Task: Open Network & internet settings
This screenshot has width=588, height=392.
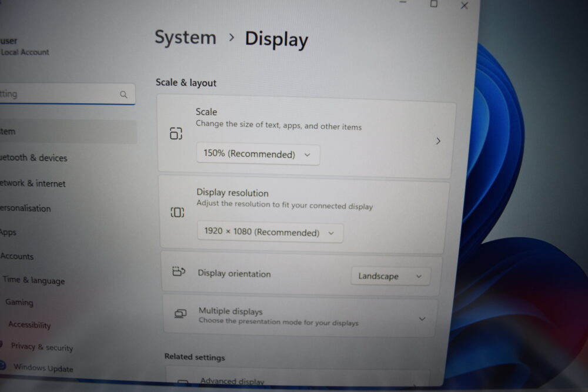Action: tap(32, 183)
